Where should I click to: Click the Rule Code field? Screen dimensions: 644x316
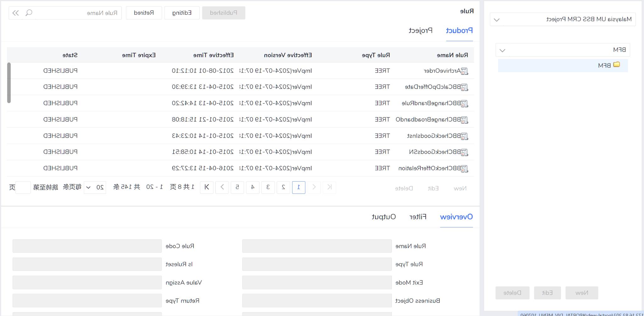tap(87, 246)
